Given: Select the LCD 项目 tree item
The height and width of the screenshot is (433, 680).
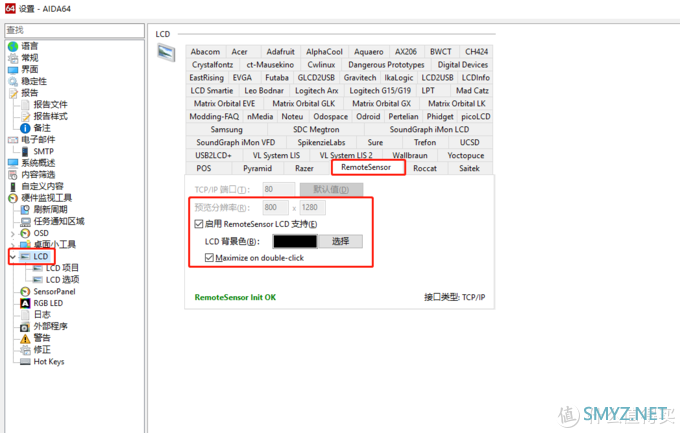Looking at the screenshot, I should [x=62, y=268].
